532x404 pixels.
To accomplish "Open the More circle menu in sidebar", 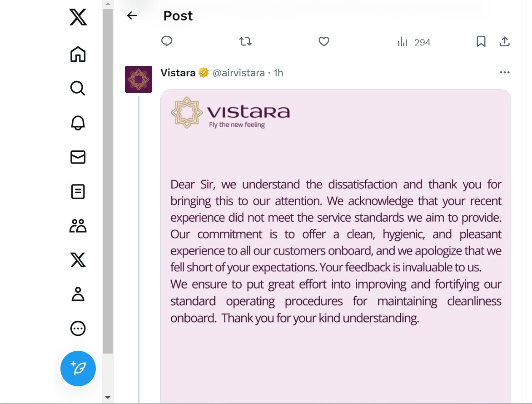I will [78, 328].
